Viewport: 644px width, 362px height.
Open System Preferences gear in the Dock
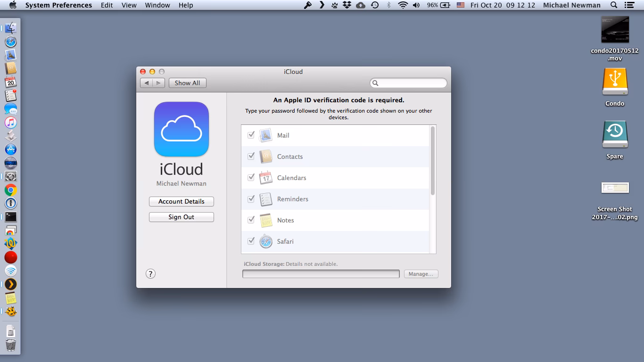[x=10, y=176]
